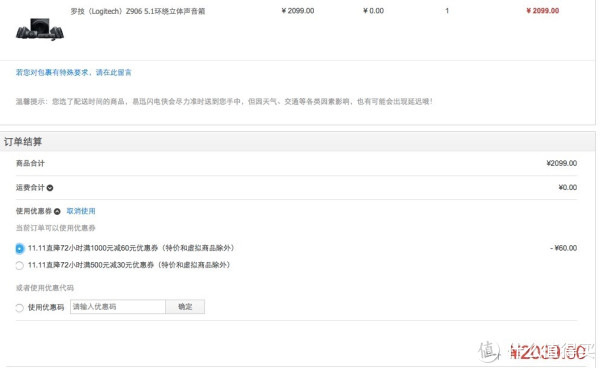Click the red ¥2099.00 subtotal in product row

(x=543, y=11)
